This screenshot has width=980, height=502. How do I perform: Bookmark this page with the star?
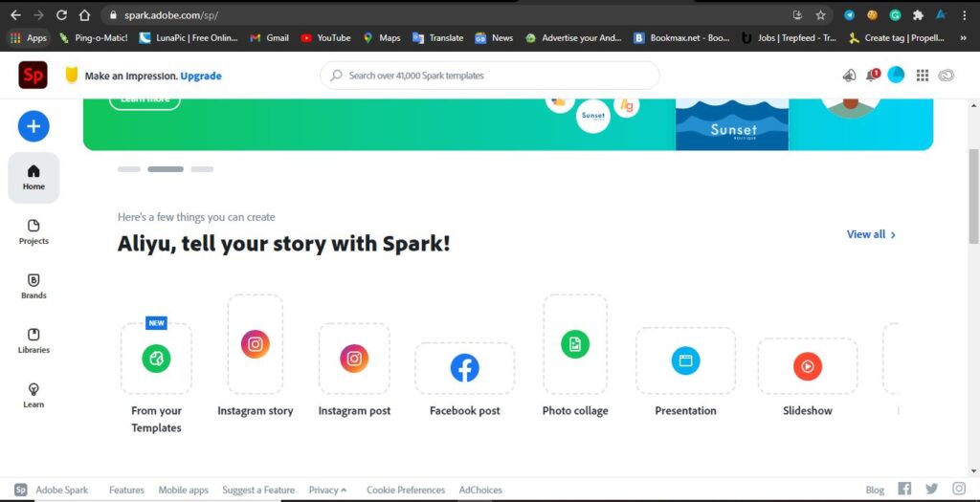tap(820, 15)
